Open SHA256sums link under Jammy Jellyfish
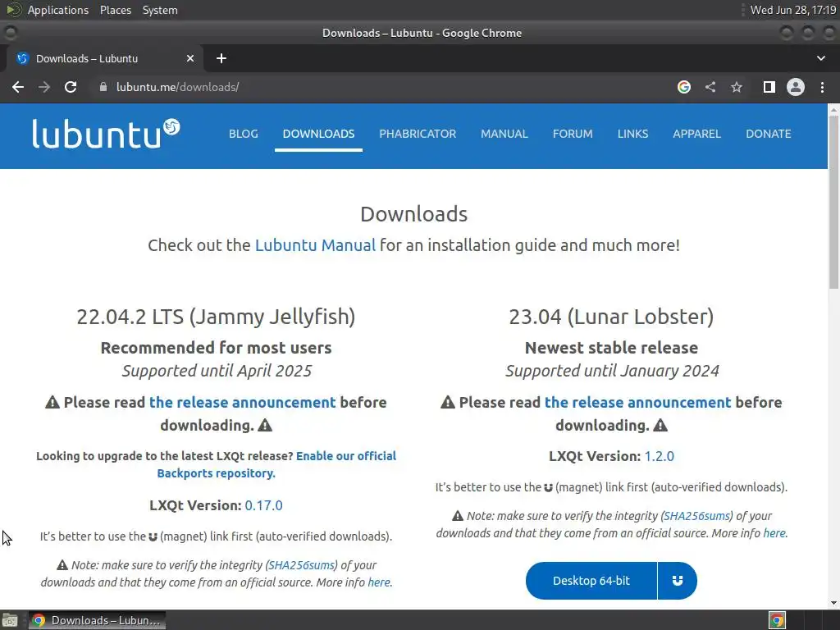Screen dimensions: 840x630 [302, 565]
